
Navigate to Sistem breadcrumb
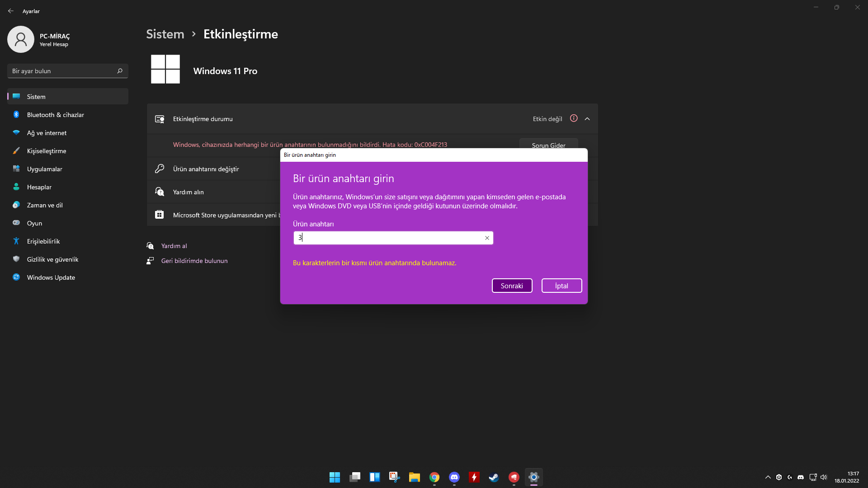point(165,34)
